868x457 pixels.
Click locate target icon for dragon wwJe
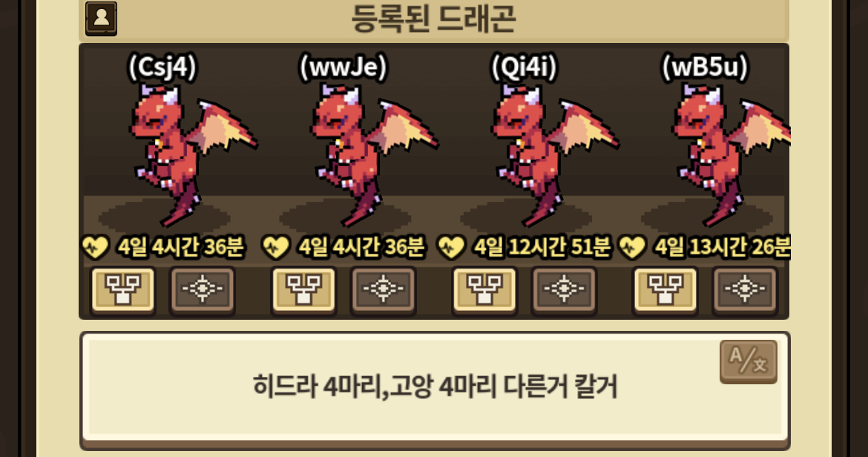point(384,289)
